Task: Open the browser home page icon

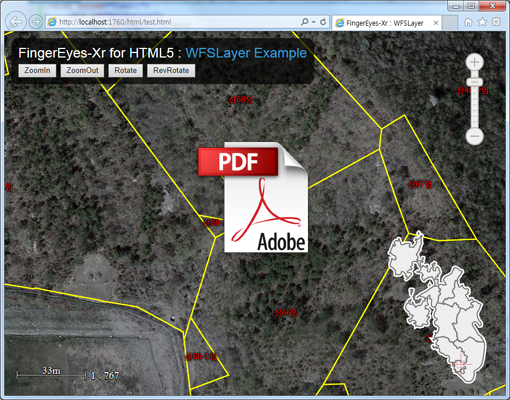Action: [468, 22]
